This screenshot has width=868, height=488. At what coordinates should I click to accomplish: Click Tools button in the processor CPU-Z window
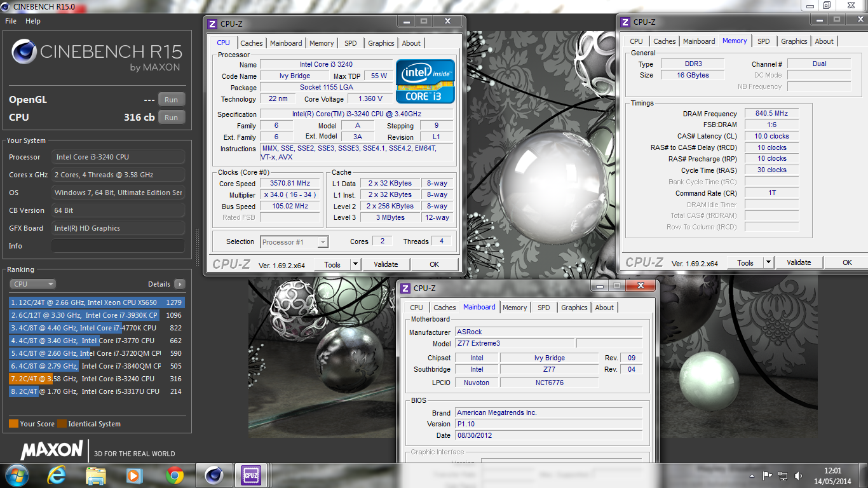(x=332, y=264)
